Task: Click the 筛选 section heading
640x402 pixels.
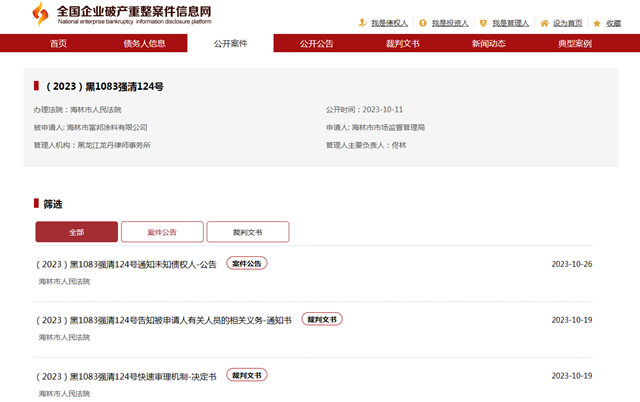Action: click(53, 204)
